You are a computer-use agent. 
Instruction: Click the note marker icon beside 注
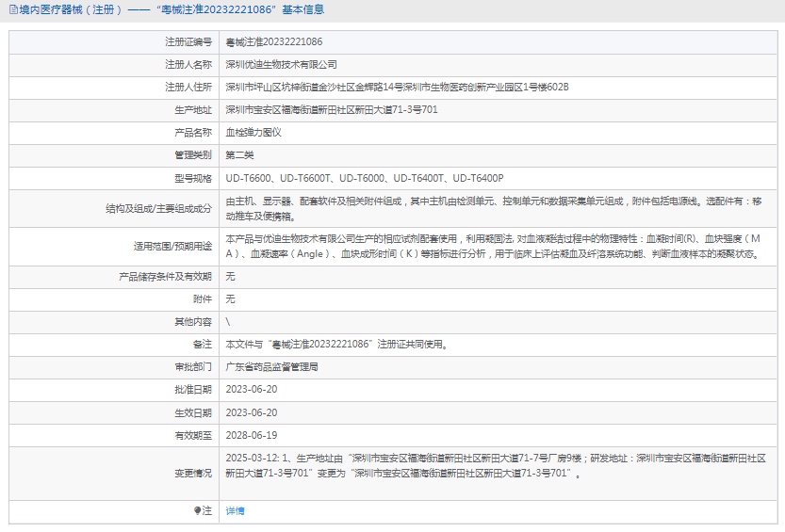click(x=198, y=510)
